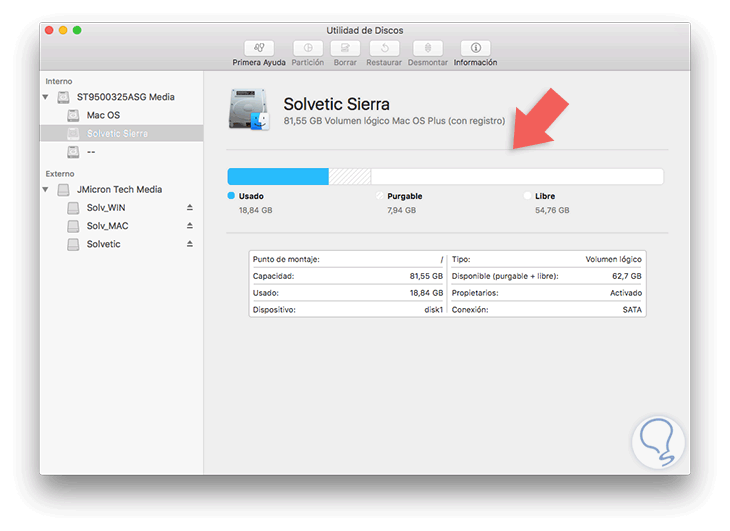Image resolution: width=730 pixels, height=531 pixels.
Task: Unmount with the Desmontar button
Action: coord(428,48)
